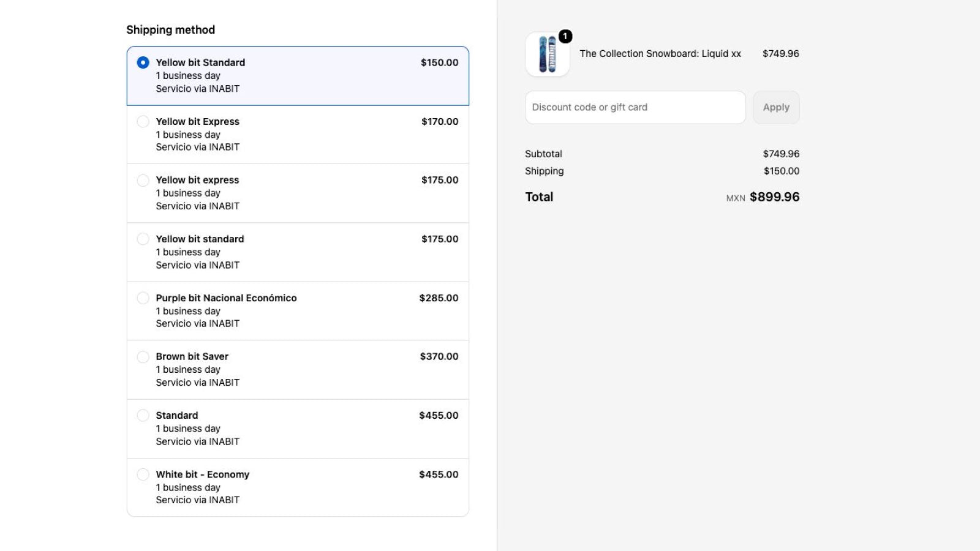
Task: Click the quantity badge on product image
Action: click(x=565, y=36)
